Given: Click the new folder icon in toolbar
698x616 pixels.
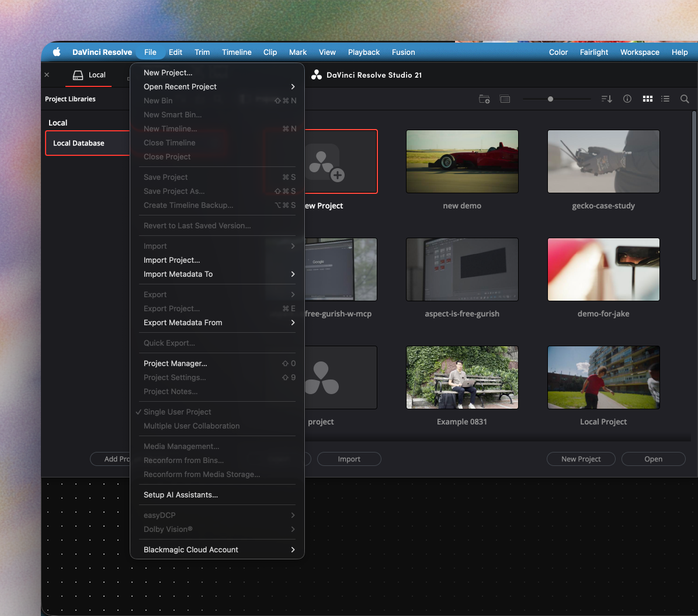Looking at the screenshot, I should coord(484,99).
